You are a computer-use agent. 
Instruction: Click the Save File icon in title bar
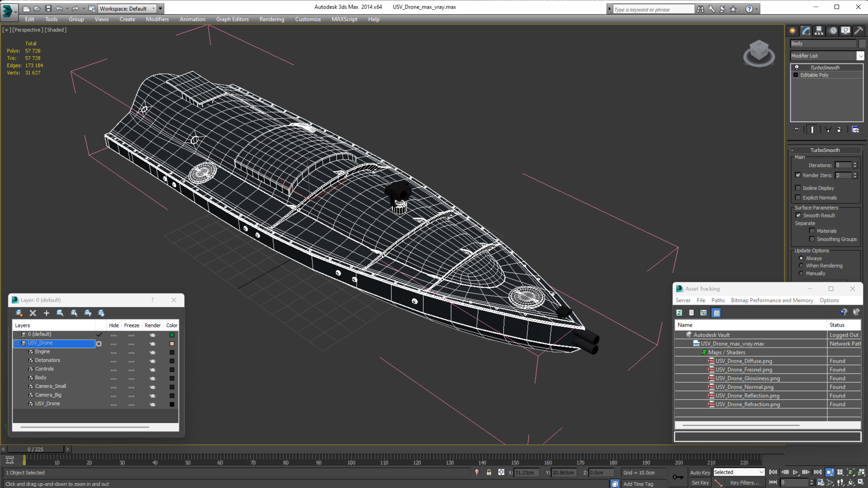[48, 9]
